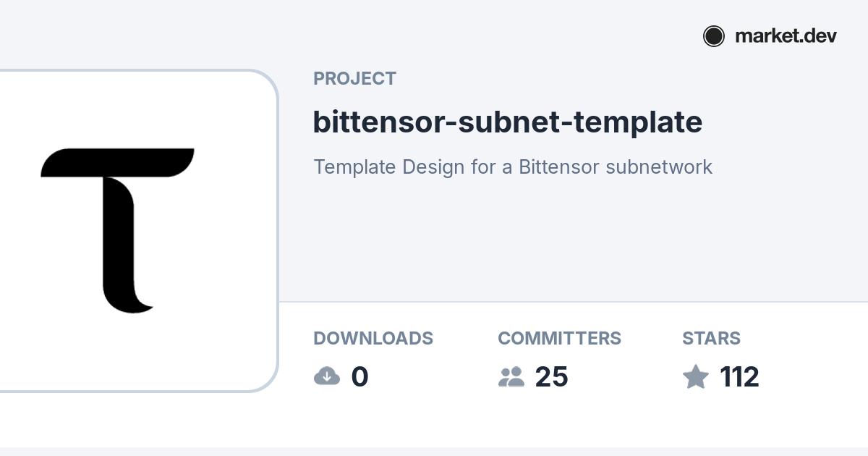
Task: Click the market.dev brand text
Action: pyautogui.click(x=786, y=36)
